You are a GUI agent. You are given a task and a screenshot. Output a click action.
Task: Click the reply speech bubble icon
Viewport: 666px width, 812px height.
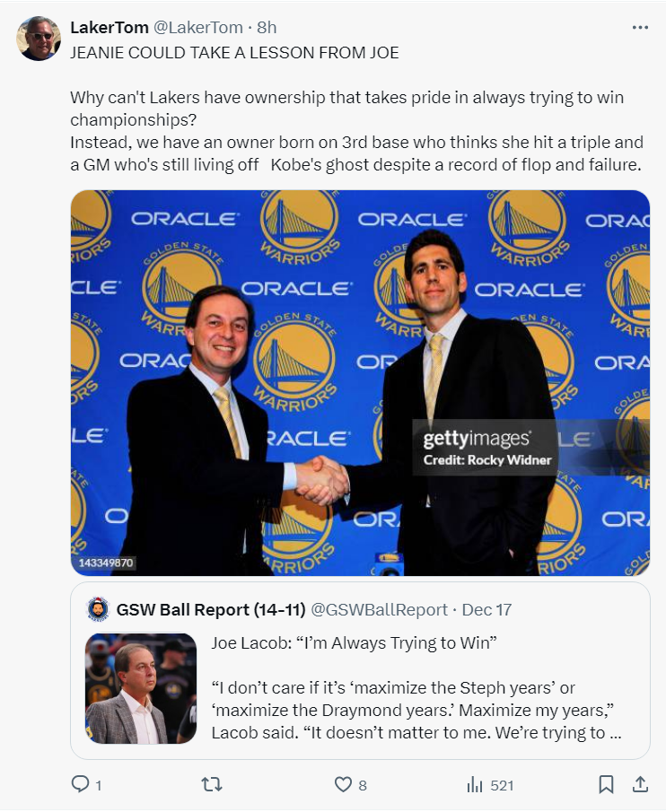[x=80, y=784]
